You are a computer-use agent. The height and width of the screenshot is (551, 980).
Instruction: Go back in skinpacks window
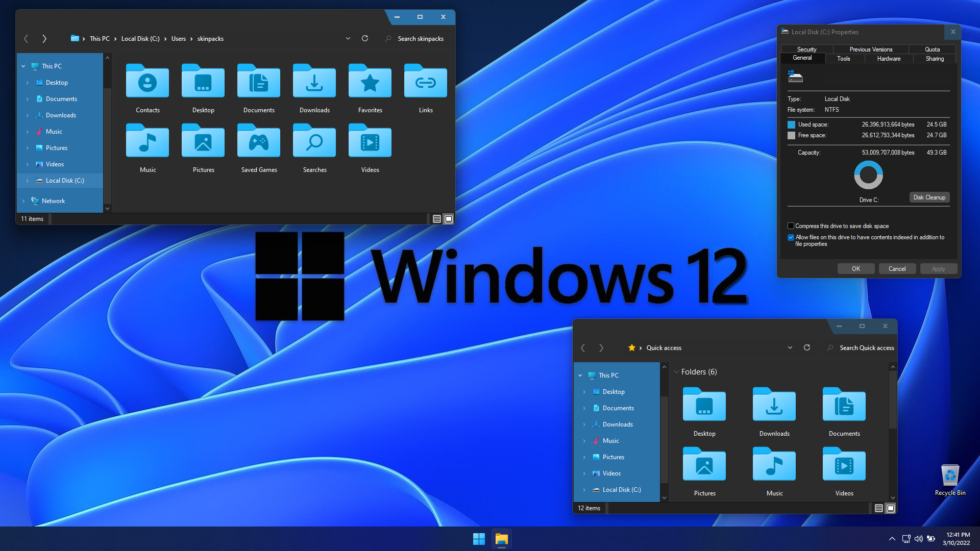pos(26,38)
